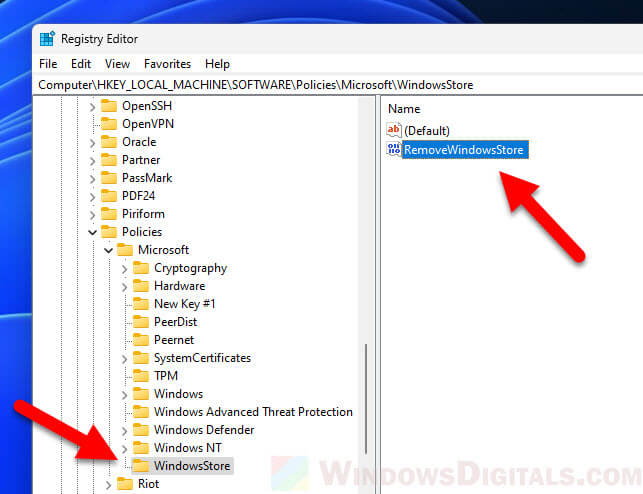The image size is (643, 494).
Task: Click the RemoveWindowsStore DWORD value icon
Action: coord(393,150)
